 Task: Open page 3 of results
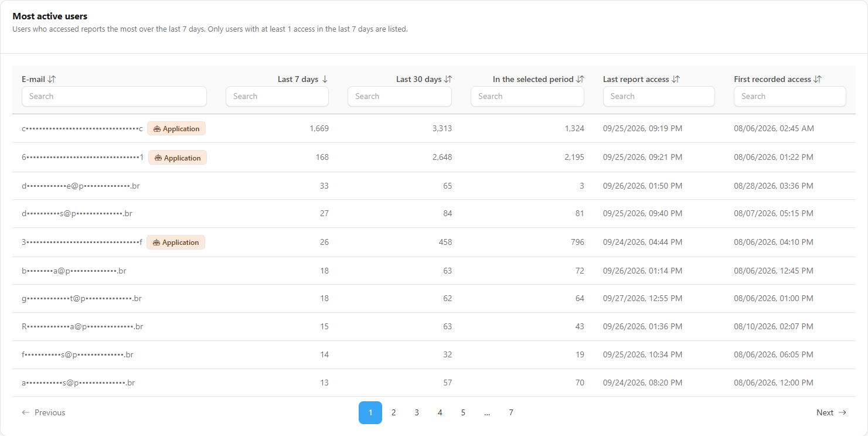[x=417, y=412]
